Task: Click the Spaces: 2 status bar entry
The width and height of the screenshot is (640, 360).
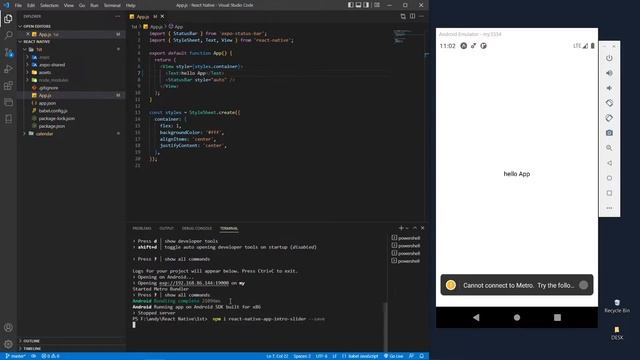Action: pos(302,356)
